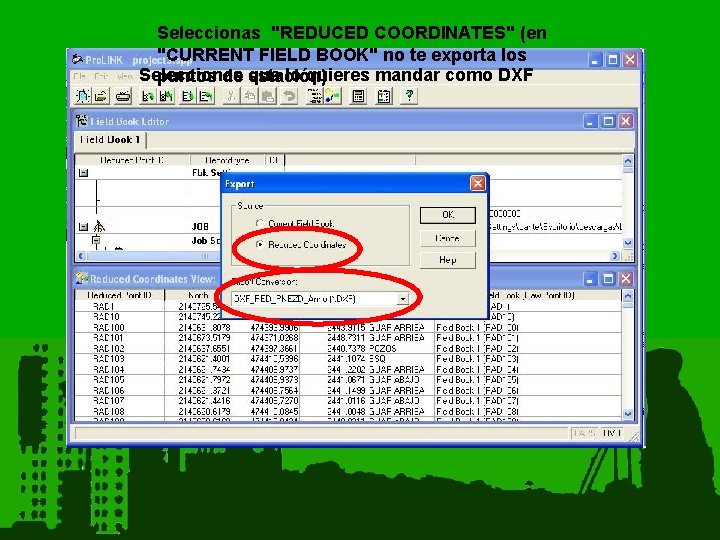Image resolution: width=720 pixels, height=540 pixels.
Task: Click OK in the Export dialog
Action: click(448, 215)
